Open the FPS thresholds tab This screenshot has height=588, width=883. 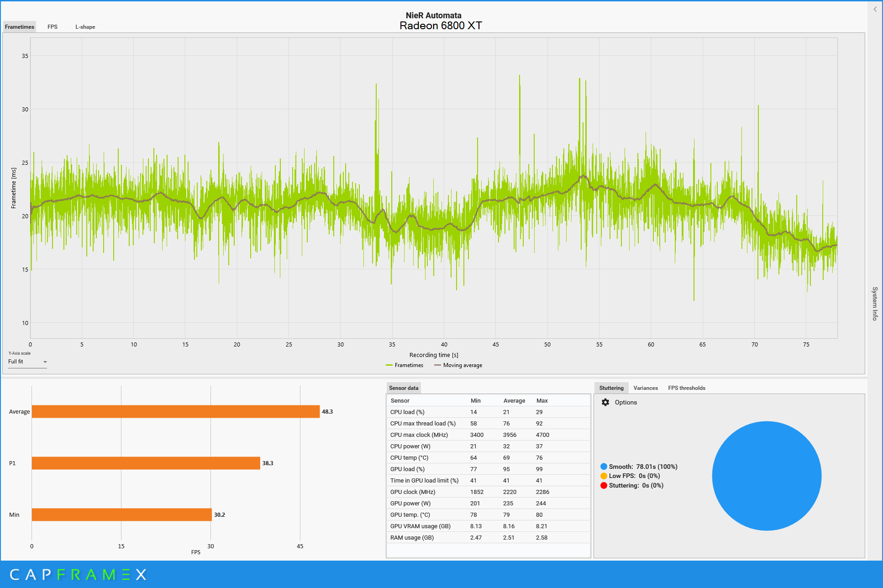point(686,388)
